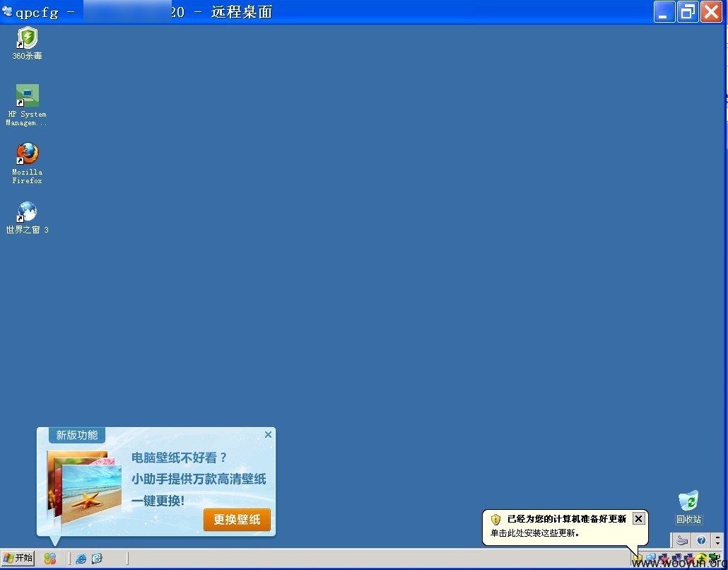This screenshot has width=728, height=570.
Task: Click 电脑壁纸不好看? text in the popup
Action: 180,458
